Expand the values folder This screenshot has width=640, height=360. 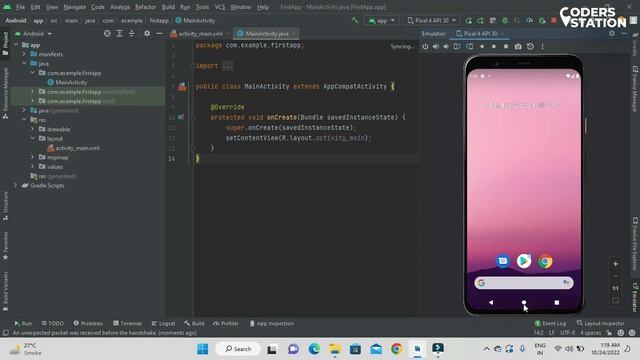(x=32, y=167)
